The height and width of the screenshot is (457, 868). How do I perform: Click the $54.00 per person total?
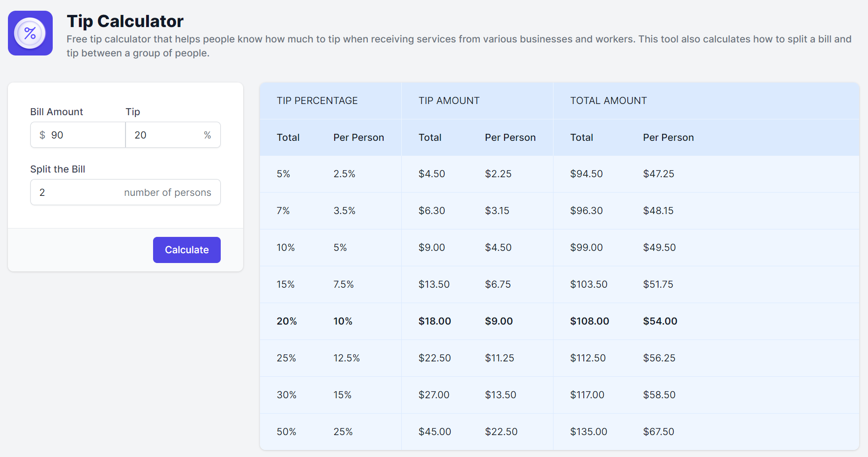(660, 321)
